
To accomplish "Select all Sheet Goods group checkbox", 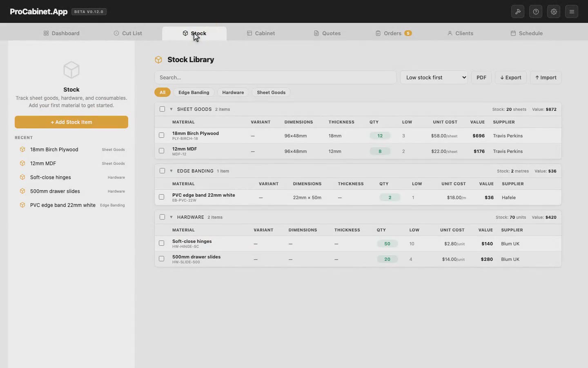I will (x=162, y=109).
